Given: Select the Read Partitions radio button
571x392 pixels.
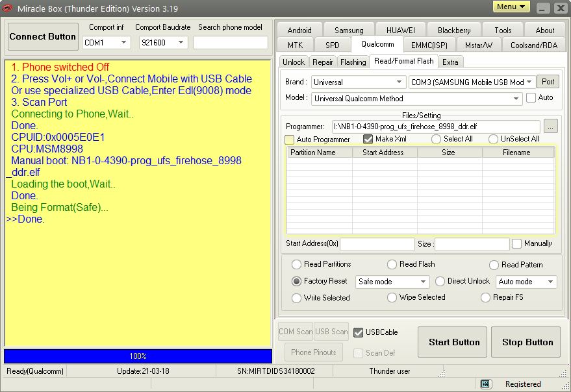Looking at the screenshot, I should 296,265.
